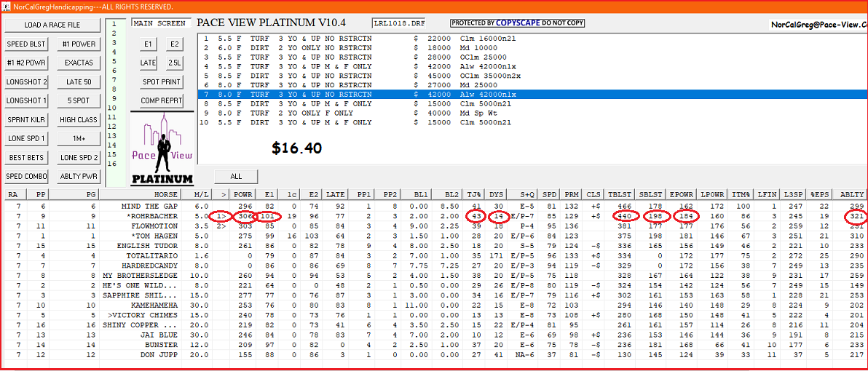Select the LATE pace button
The image size is (868, 371).
pos(149,63)
